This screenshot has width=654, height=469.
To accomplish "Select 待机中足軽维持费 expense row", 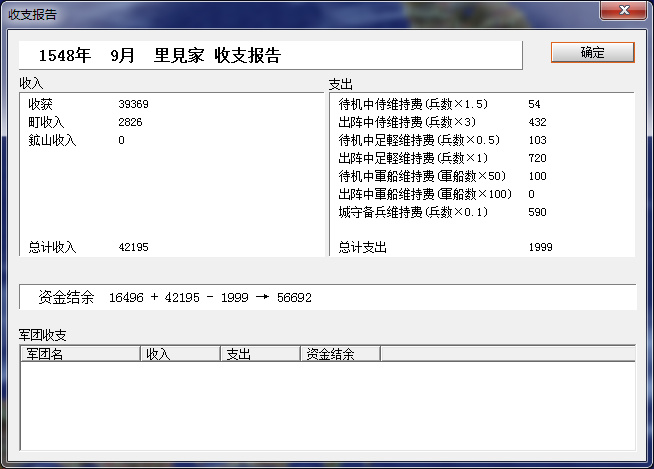I will [x=442, y=140].
